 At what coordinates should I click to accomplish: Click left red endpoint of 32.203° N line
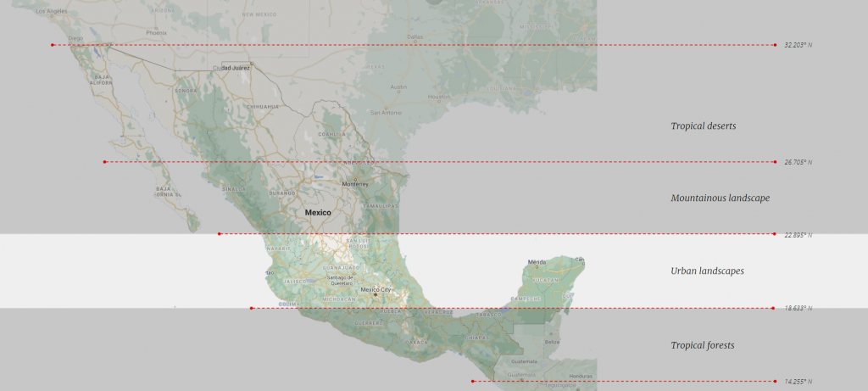click(52, 44)
